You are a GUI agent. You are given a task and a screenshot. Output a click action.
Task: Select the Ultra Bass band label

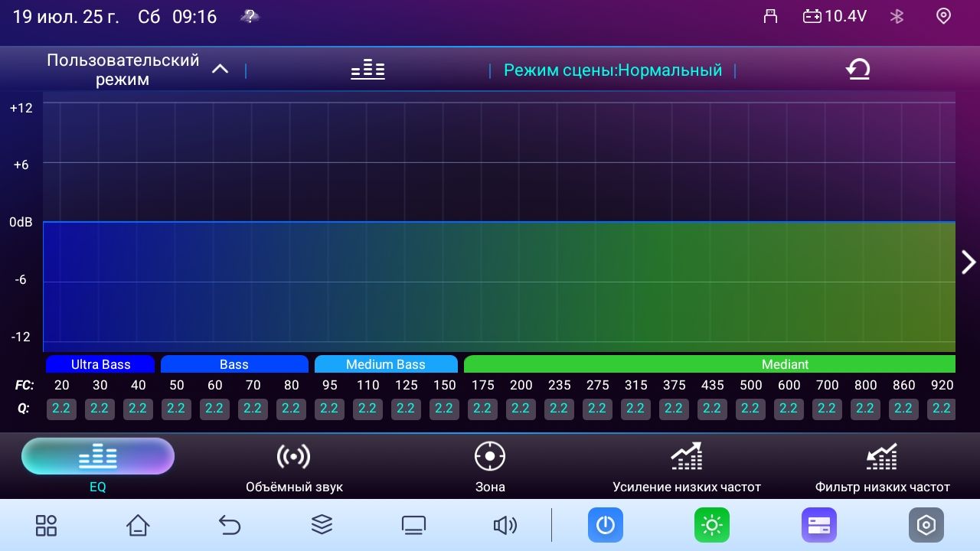[x=100, y=364]
